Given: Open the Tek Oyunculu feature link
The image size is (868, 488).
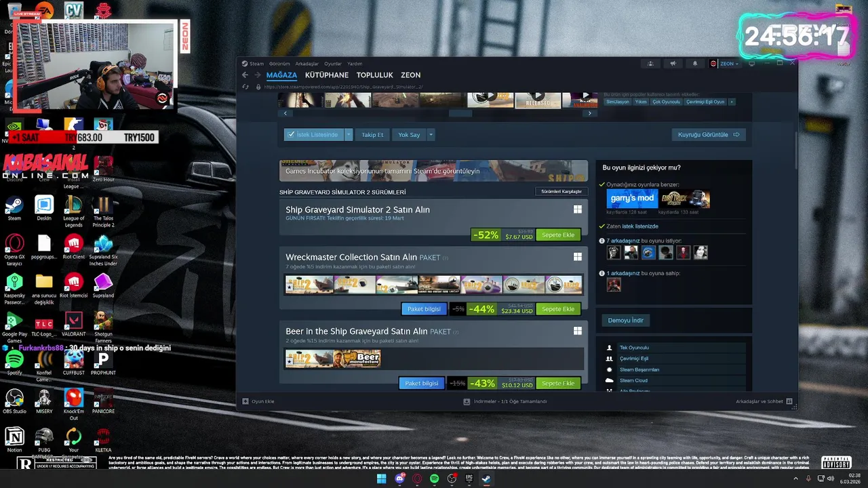Looking at the screenshot, I should 634,348.
